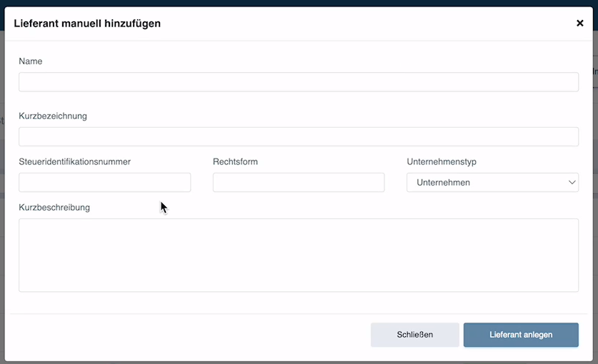Select the Steueridentifikationsnummer input box
The width and height of the screenshot is (598, 364).
click(x=104, y=182)
